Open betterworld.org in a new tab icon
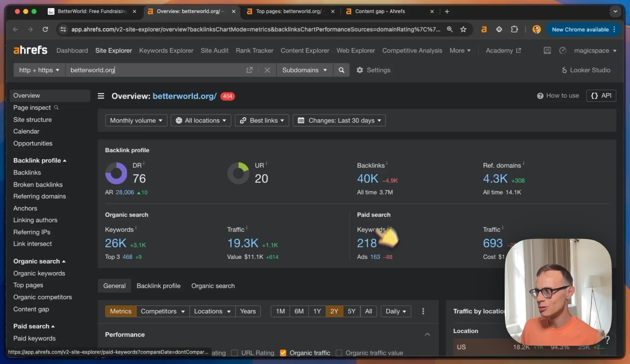Image resolution: width=630 pixels, height=364 pixels. pyautogui.click(x=250, y=70)
